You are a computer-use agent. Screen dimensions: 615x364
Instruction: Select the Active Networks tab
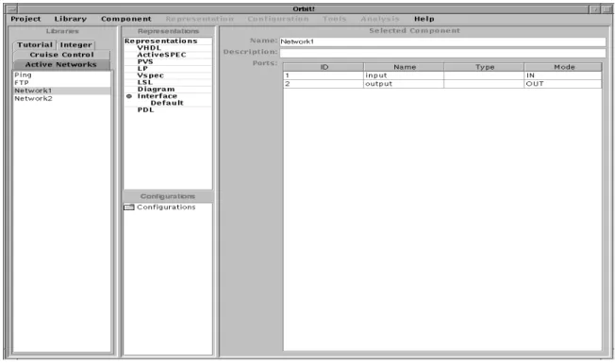pos(61,64)
